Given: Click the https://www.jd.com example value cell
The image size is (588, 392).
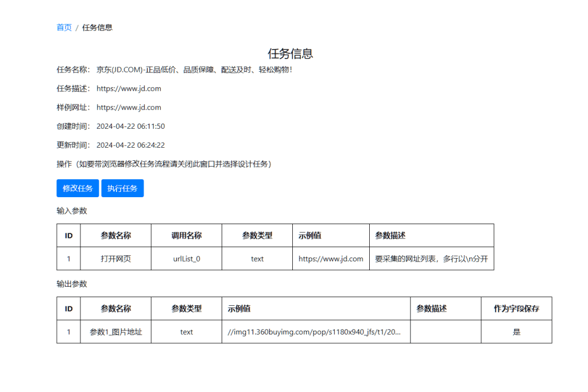Looking at the screenshot, I should point(331,259).
